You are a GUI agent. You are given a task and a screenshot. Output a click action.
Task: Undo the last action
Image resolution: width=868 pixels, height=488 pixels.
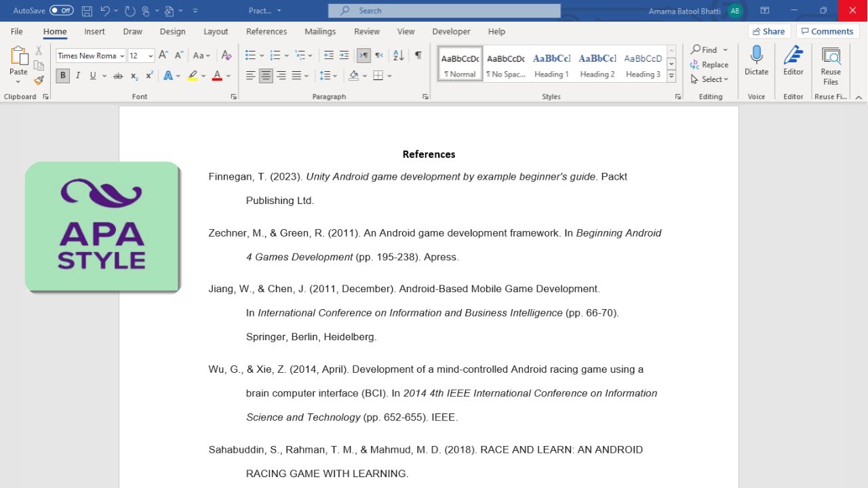(x=104, y=11)
